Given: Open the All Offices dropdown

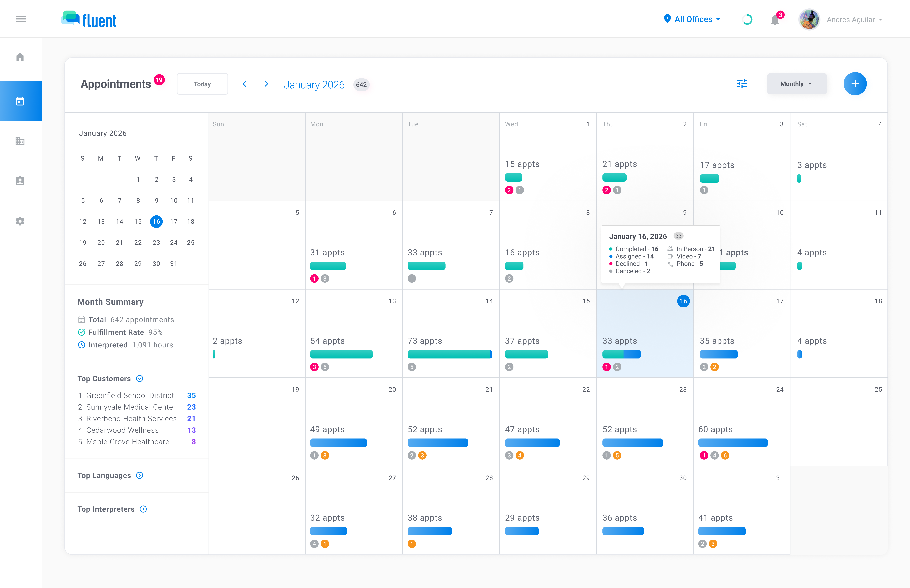Looking at the screenshot, I should tap(692, 19).
